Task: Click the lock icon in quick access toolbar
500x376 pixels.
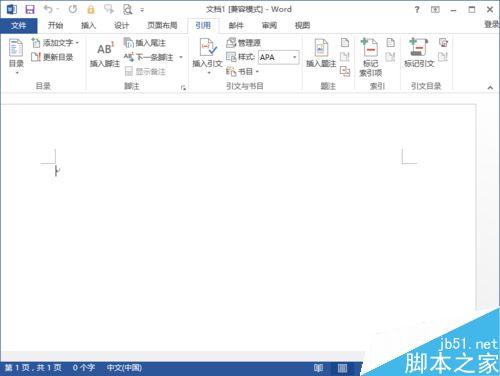Action: (x=91, y=9)
